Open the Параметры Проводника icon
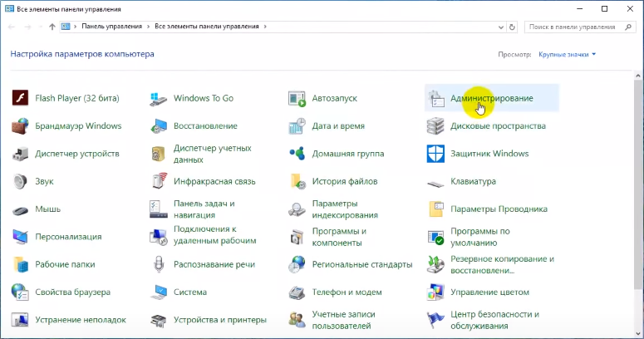Image resolution: width=644 pixels, height=339 pixels. pos(435,209)
